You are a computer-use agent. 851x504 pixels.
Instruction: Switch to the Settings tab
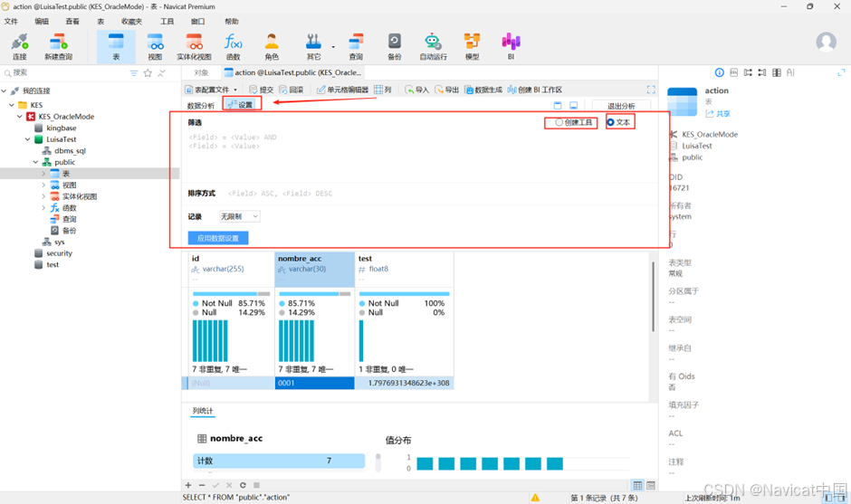(x=242, y=105)
